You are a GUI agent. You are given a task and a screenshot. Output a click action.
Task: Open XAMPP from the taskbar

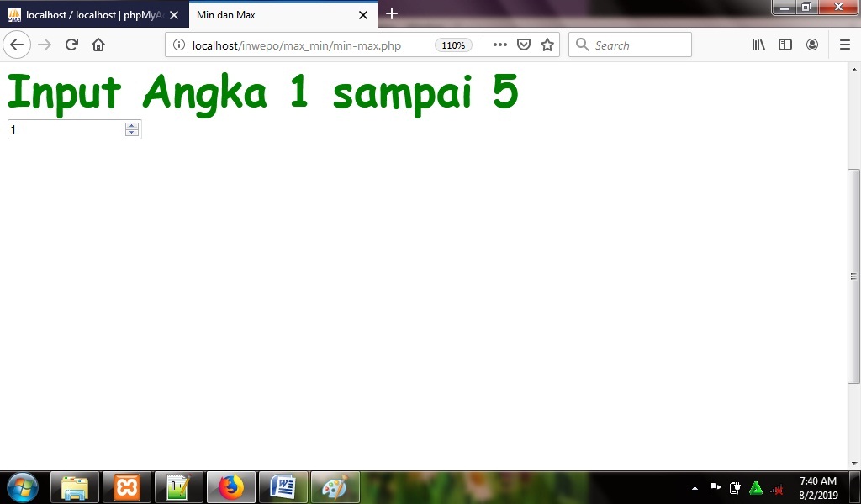pyautogui.click(x=127, y=487)
